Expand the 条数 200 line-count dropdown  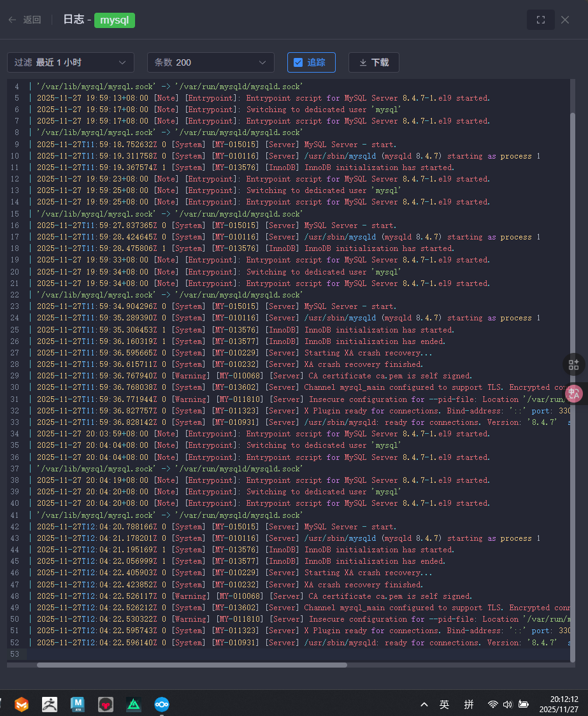point(211,62)
